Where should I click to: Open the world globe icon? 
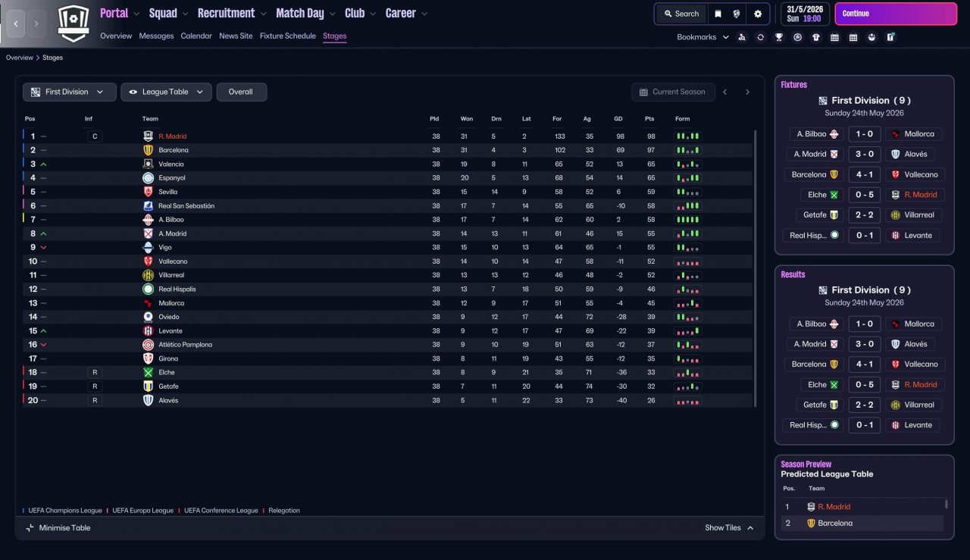[737, 14]
